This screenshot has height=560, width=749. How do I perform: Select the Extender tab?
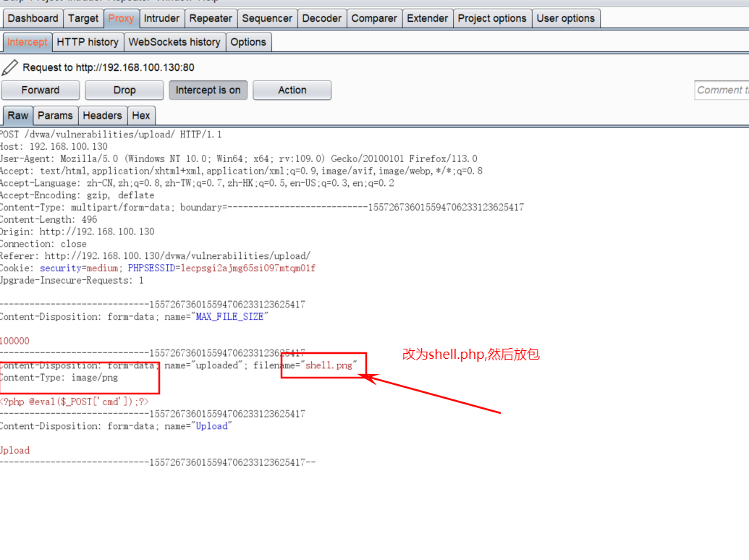pos(428,19)
